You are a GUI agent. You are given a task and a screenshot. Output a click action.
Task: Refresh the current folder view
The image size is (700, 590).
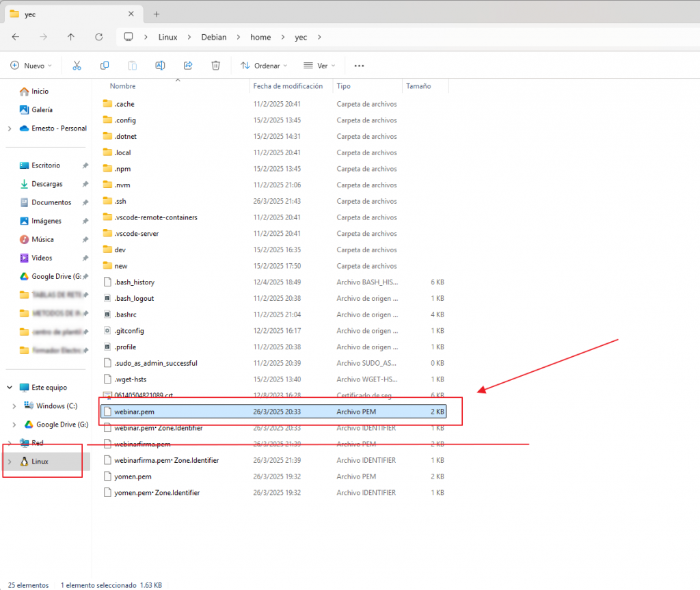98,37
